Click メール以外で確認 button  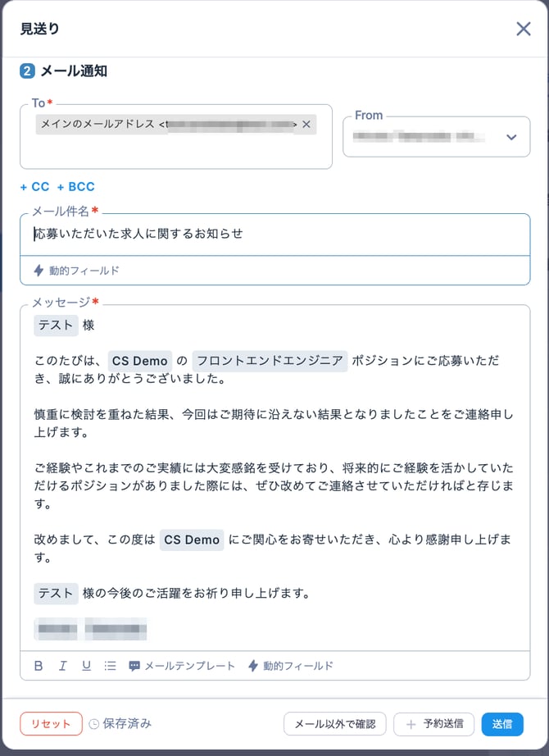point(334,723)
